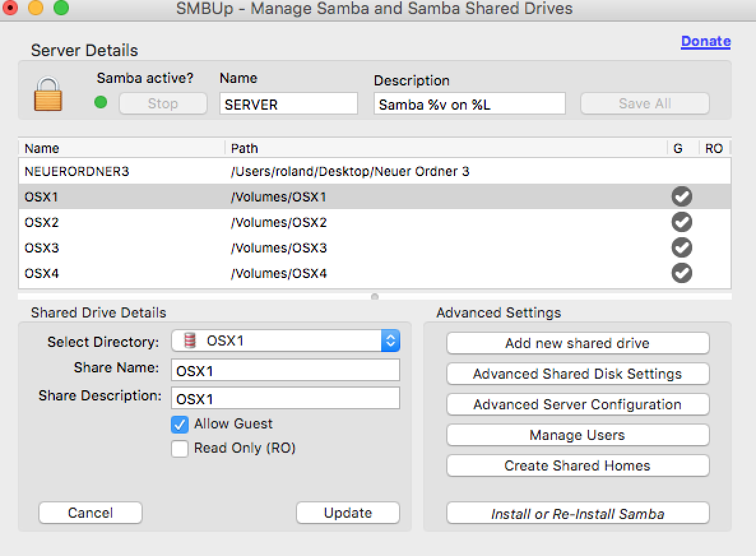756x556 pixels.
Task: Click path /Users/roland/Desktop/Neuer Ordner 3
Action: point(350,171)
